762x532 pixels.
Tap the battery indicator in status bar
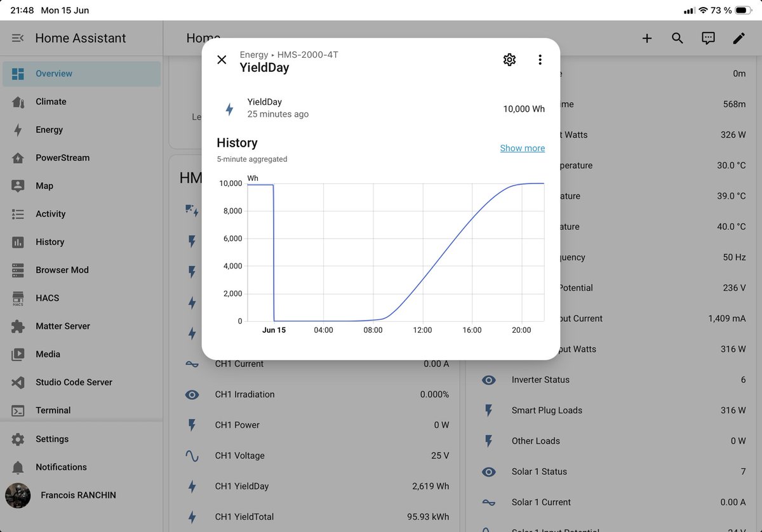(742, 10)
